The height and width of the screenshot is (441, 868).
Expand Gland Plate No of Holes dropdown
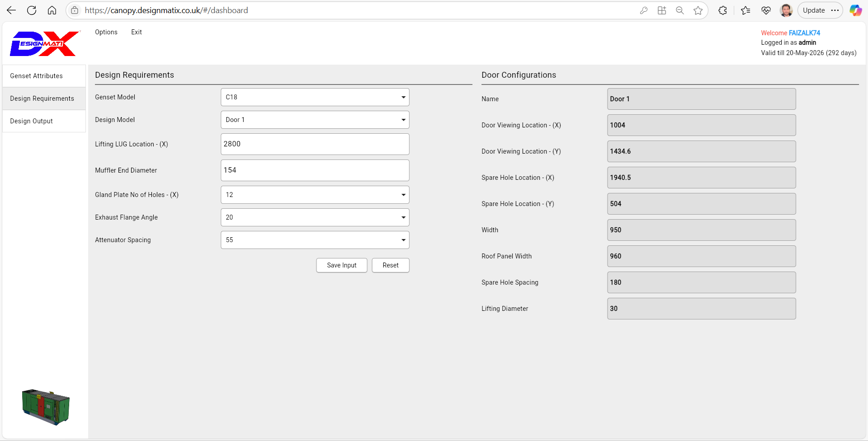click(315, 195)
